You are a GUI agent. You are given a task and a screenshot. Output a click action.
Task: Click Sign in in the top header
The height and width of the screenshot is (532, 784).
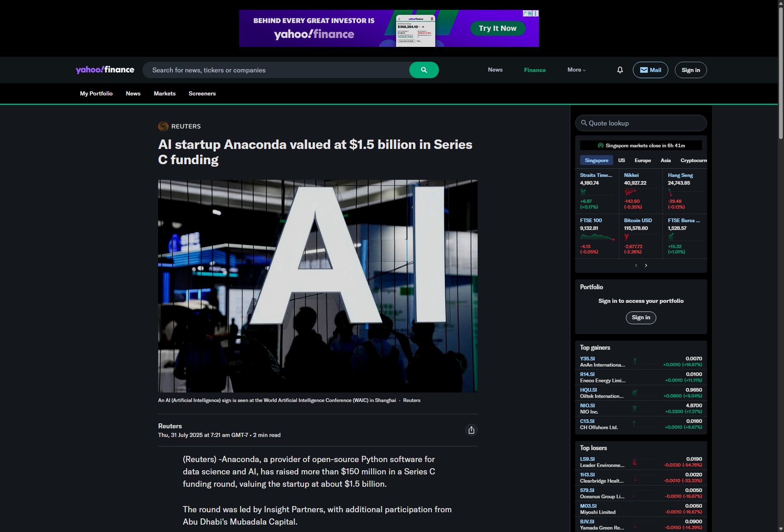[691, 70]
